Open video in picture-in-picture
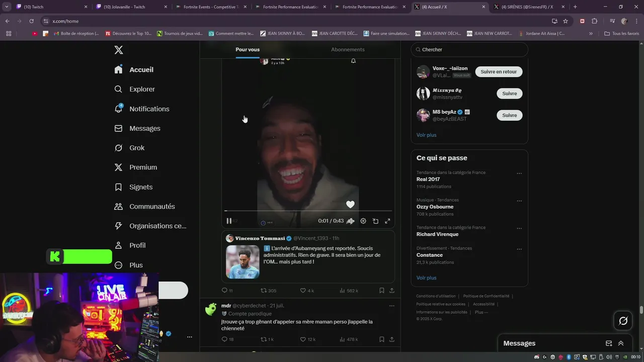This screenshot has width=644, height=362. pyautogui.click(x=375, y=221)
